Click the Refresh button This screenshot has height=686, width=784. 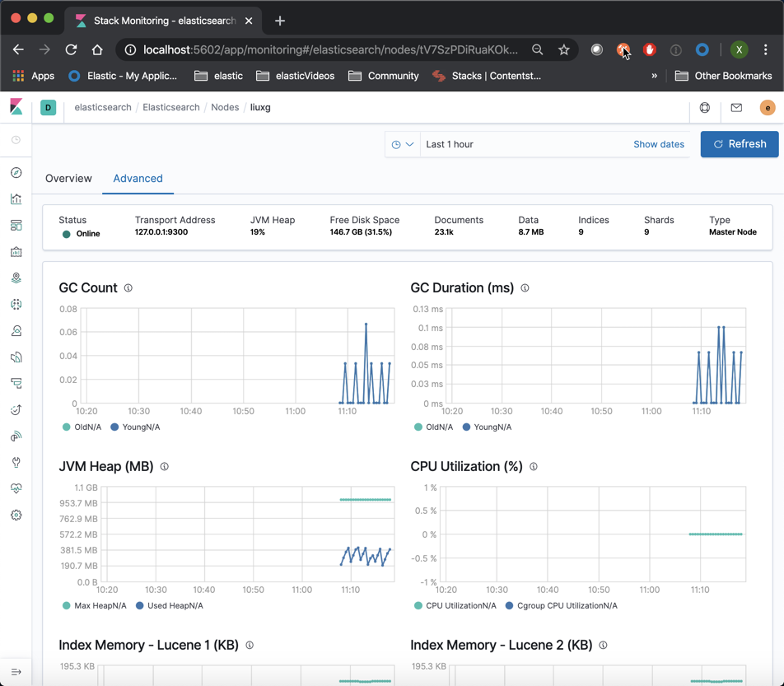[739, 144]
